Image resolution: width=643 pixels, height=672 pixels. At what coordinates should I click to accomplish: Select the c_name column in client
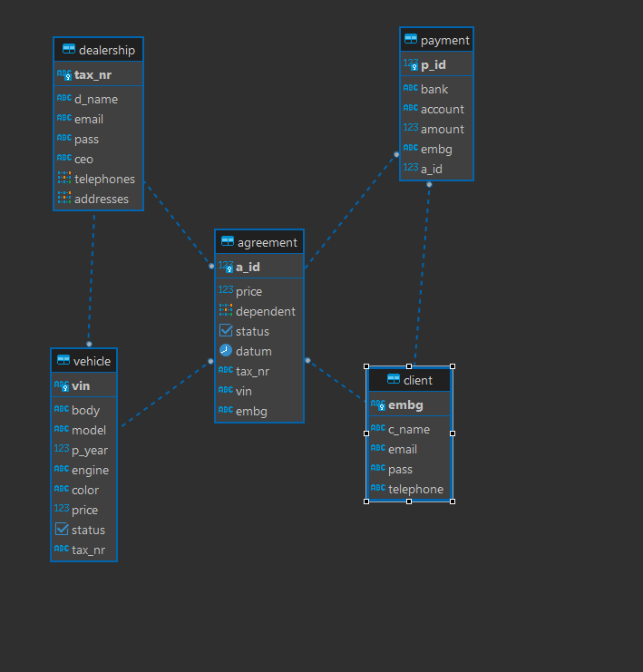coord(408,429)
